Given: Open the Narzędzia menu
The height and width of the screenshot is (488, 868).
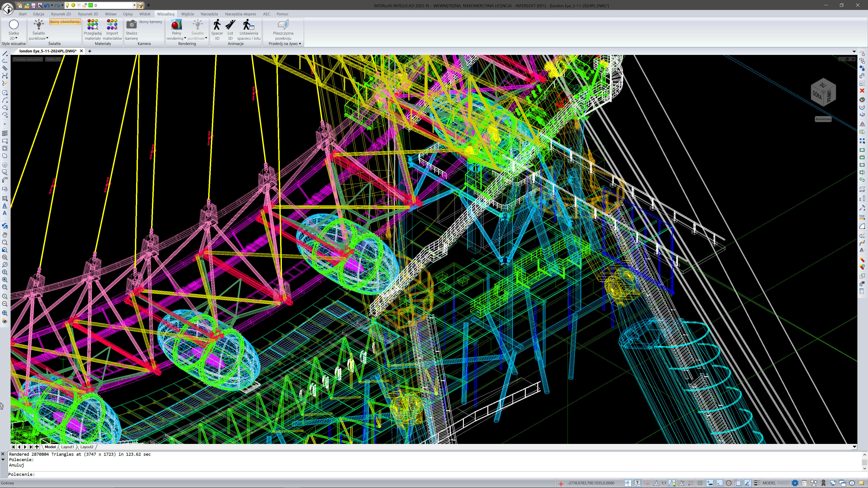Looking at the screenshot, I should 209,14.
